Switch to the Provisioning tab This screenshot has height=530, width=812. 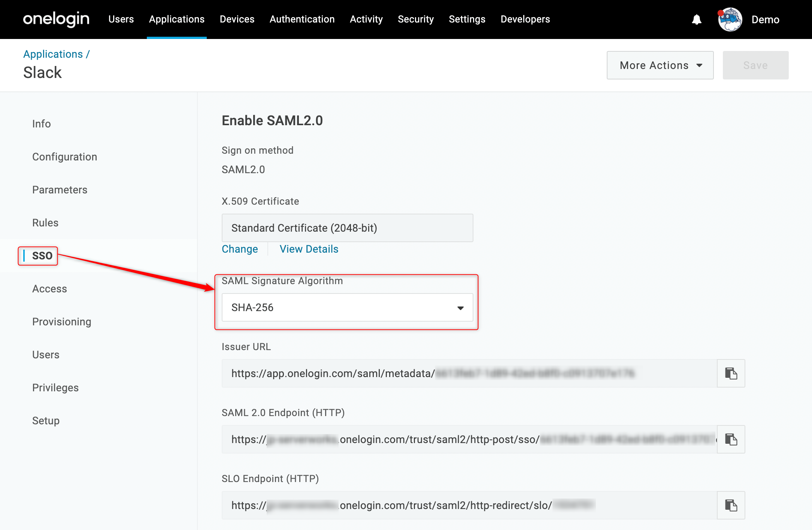pyautogui.click(x=62, y=322)
